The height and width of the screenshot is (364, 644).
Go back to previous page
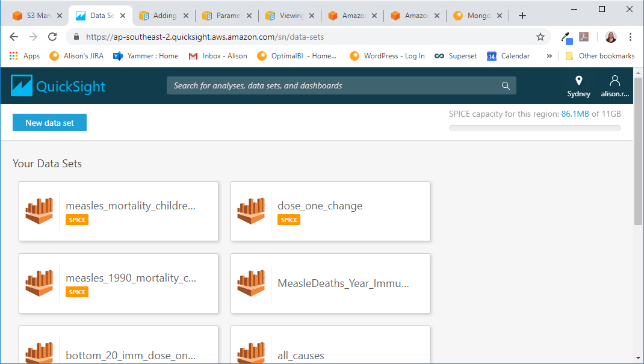click(14, 37)
